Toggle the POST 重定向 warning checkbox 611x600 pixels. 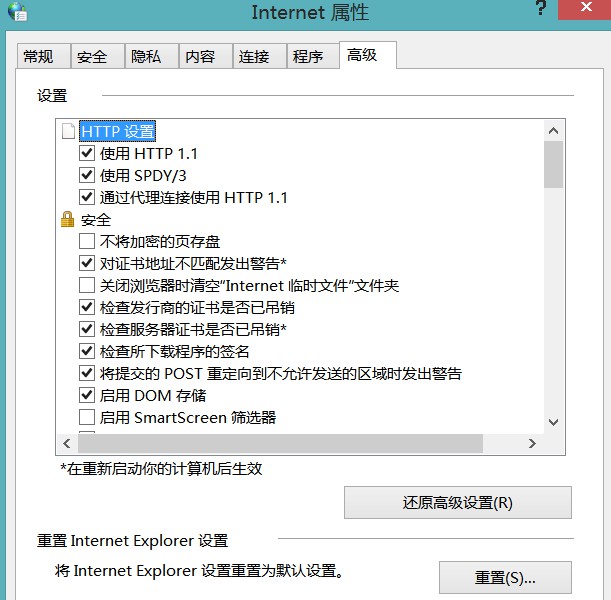(87, 373)
